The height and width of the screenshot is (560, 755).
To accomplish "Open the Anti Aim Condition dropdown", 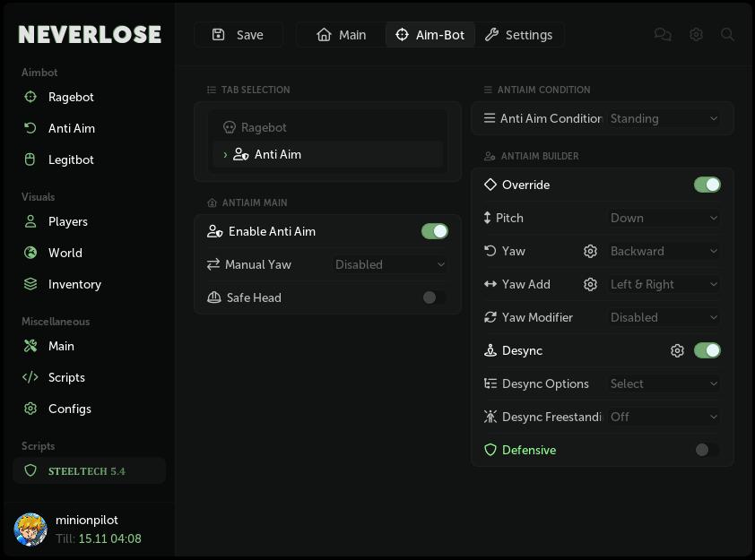I will tap(664, 118).
